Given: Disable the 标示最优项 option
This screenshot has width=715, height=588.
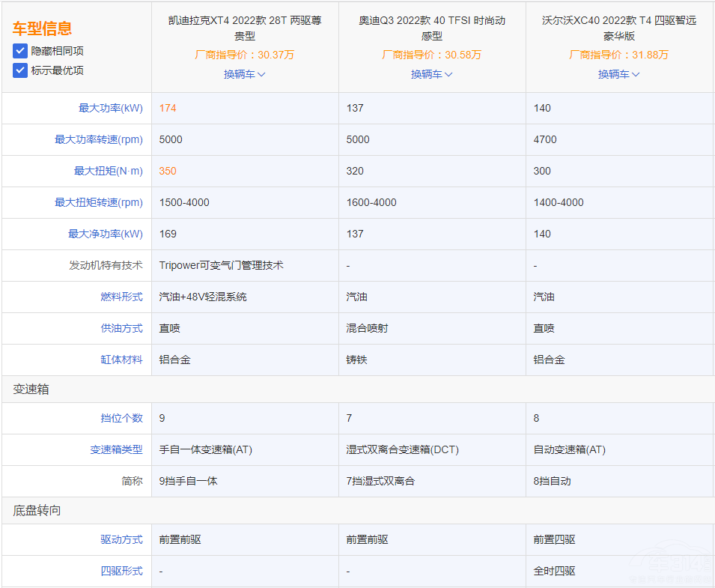Looking at the screenshot, I should [x=19, y=71].
